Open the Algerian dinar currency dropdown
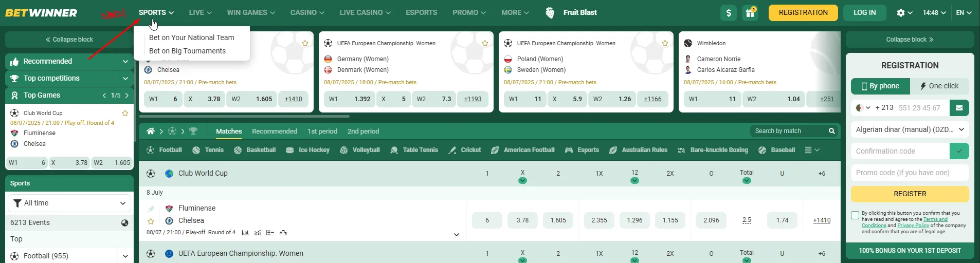 910,129
